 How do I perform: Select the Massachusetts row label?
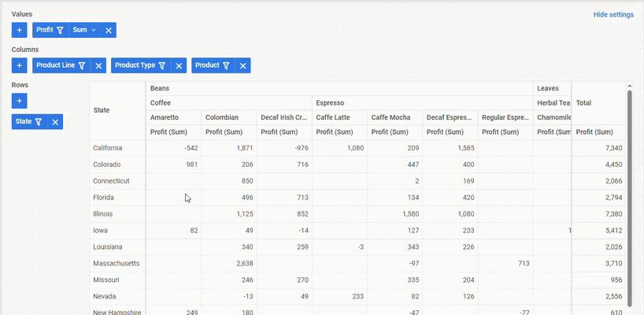coord(117,263)
